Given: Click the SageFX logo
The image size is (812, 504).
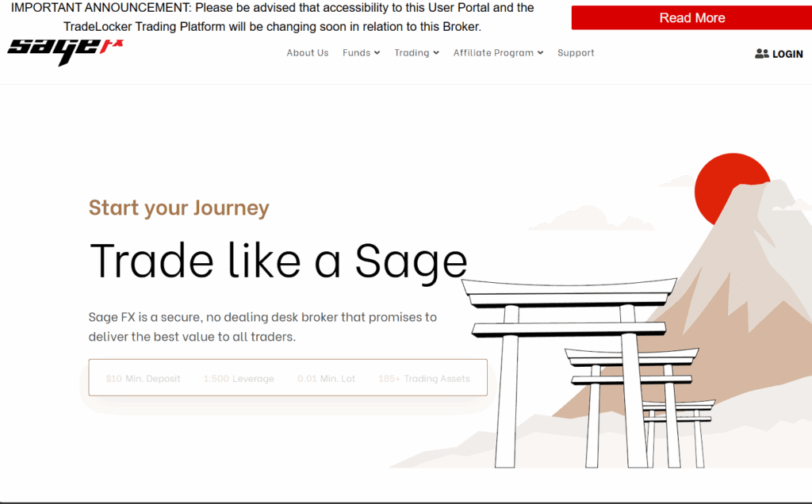Looking at the screenshot, I should coord(65,51).
